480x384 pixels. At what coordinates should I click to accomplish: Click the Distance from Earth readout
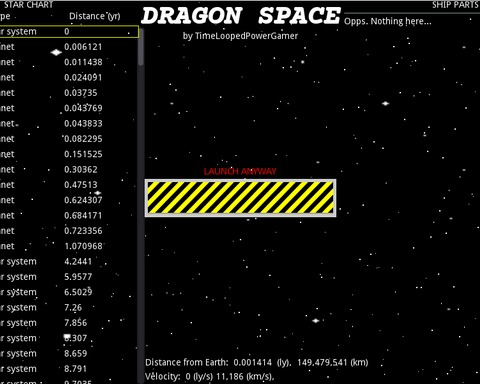257,362
